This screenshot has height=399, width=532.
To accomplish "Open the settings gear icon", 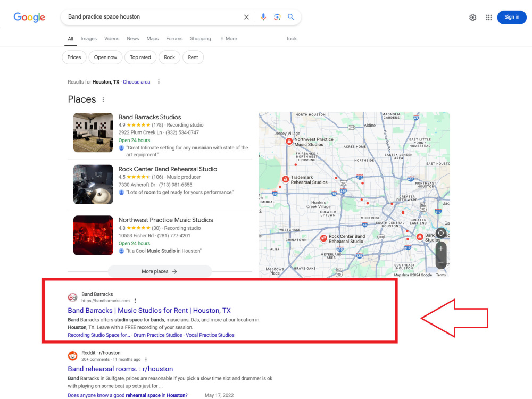I will (472, 18).
